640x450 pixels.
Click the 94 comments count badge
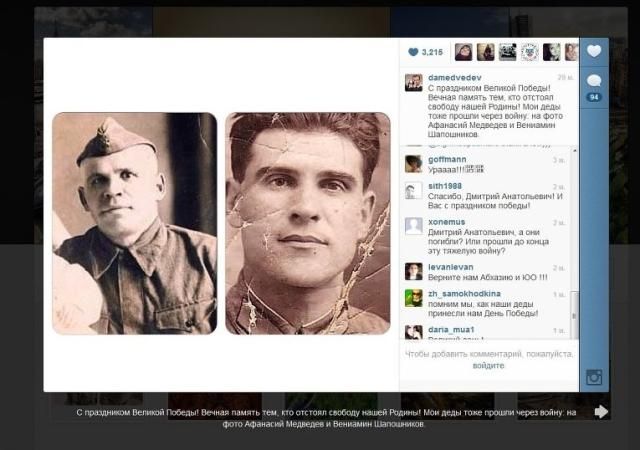click(594, 97)
